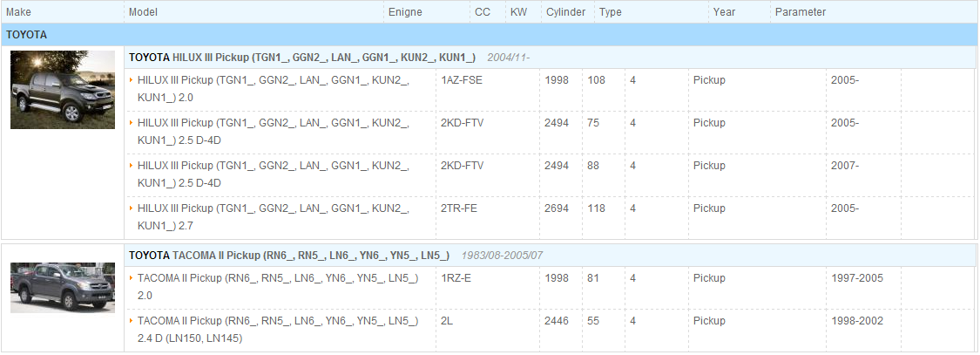Viewport: 980px width, 355px height.
Task: Select engine code 1RZ-E
Action: pos(456,278)
